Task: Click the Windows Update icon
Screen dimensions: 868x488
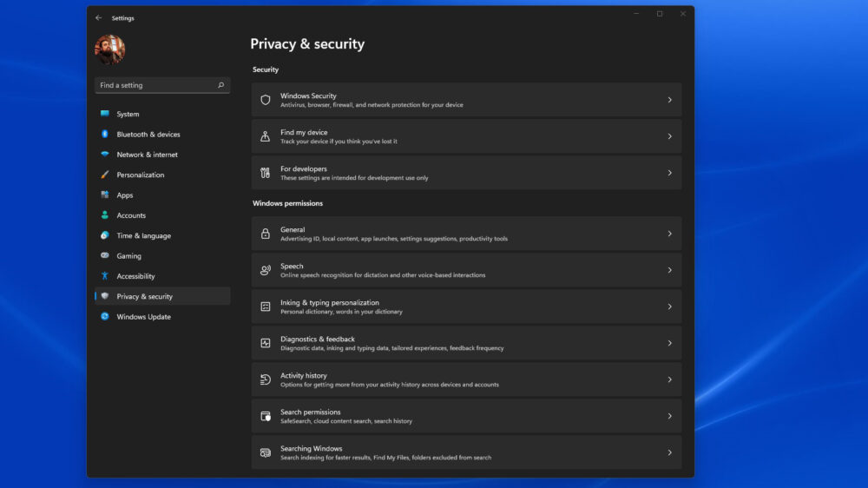Action: coord(105,316)
